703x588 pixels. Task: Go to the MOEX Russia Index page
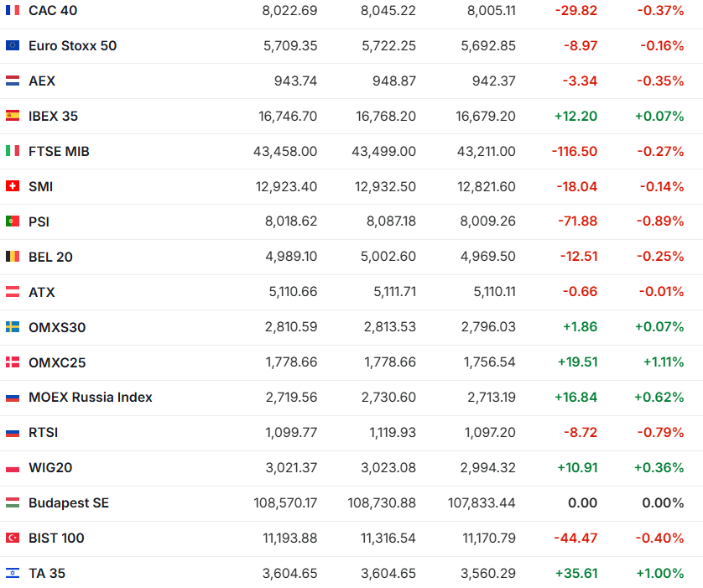91,398
